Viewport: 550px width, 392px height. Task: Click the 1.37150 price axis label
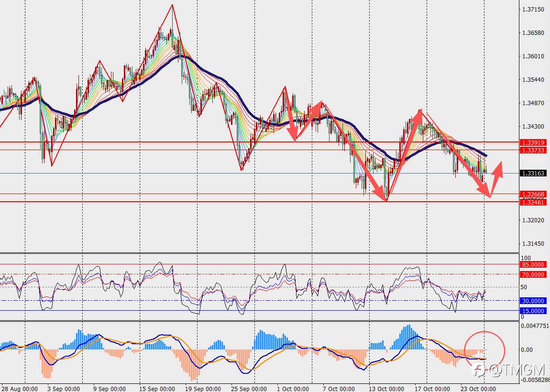pyautogui.click(x=533, y=10)
